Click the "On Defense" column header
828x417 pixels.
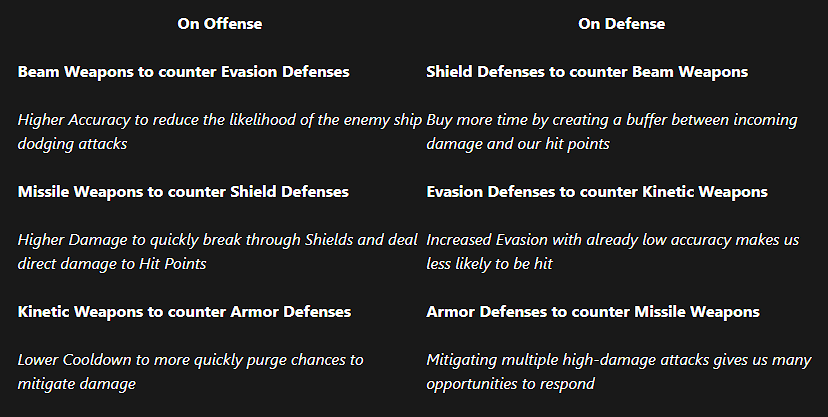[x=621, y=24]
